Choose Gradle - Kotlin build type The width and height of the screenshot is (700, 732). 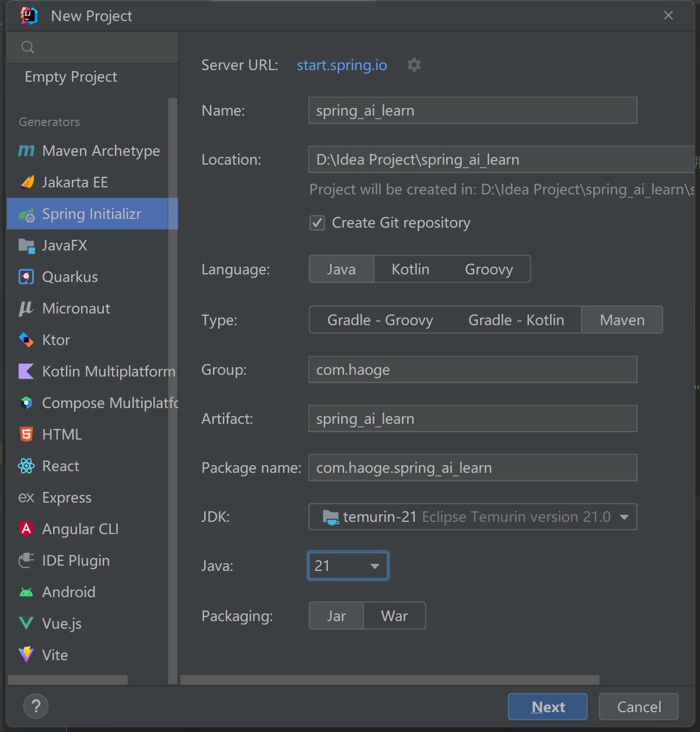pyautogui.click(x=516, y=320)
